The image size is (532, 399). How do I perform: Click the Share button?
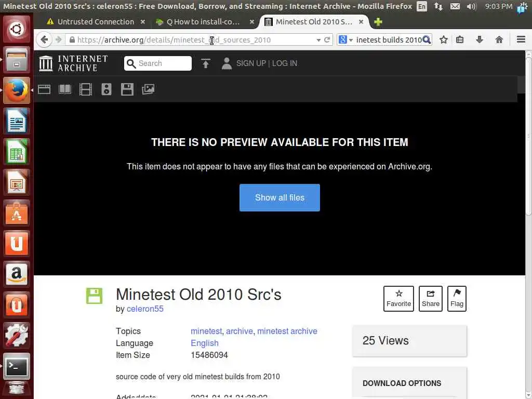(431, 299)
